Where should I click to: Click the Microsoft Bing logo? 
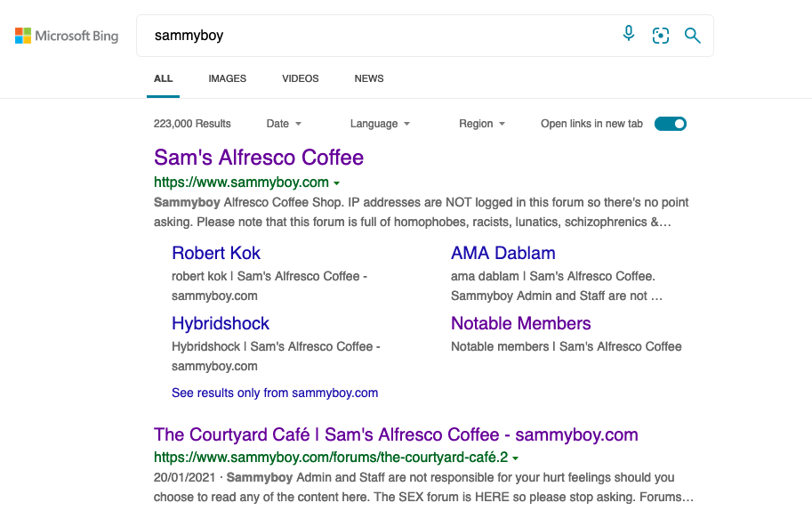pyautogui.click(x=67, y=36)
